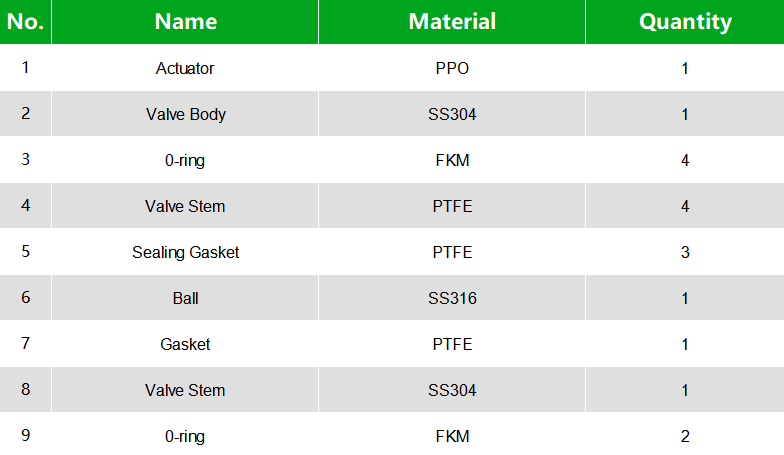Click the "Actuator" name cell
This screenshot has height=455, width=784.
coord(185,69)
